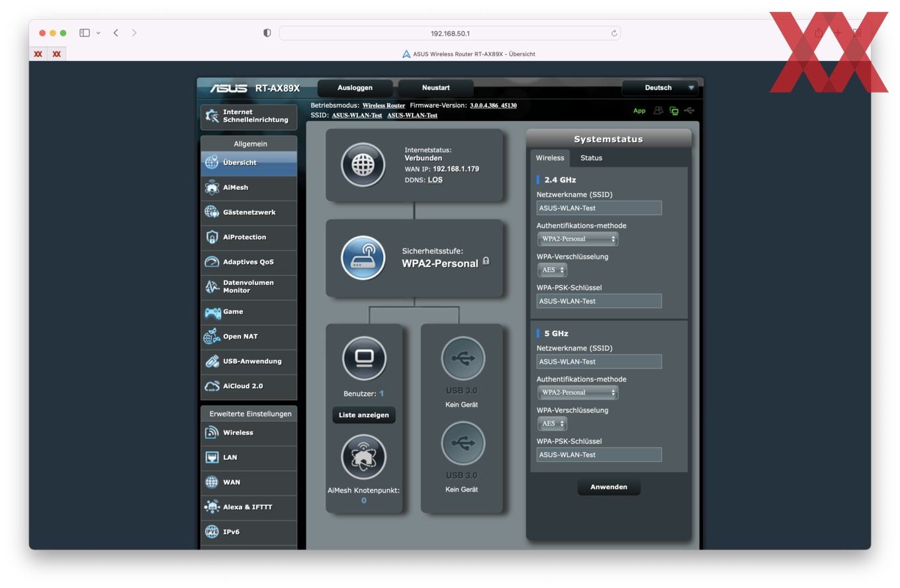Click the Wireless Router Betriebsmodus link
Screen dimensions: 900x588
(x=384, y=106)
